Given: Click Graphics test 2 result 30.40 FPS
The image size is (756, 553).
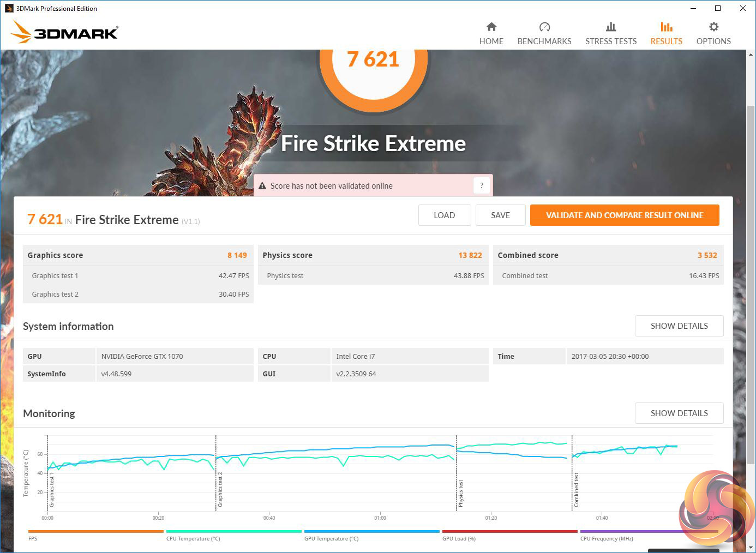Looking at the screenshot, I should [234, 294].
